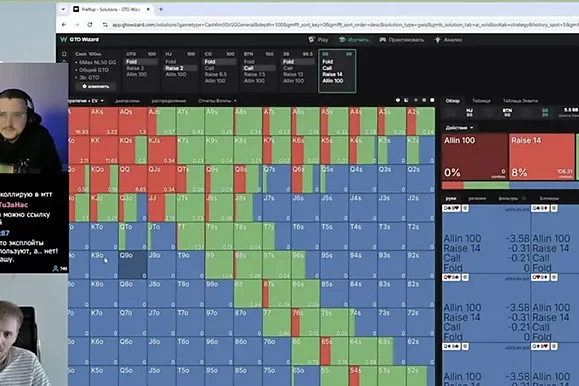Open a new browser tab with plus icon
This screenshot has height=386, width=579.
pos(161,9)
